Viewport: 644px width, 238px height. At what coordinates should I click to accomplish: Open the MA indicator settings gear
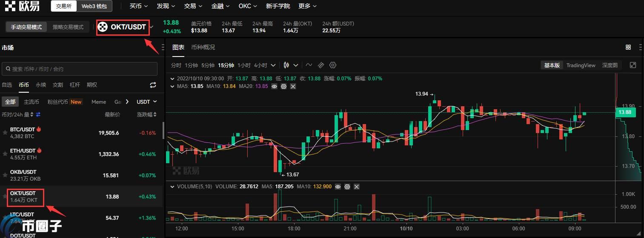pos(283,86)
